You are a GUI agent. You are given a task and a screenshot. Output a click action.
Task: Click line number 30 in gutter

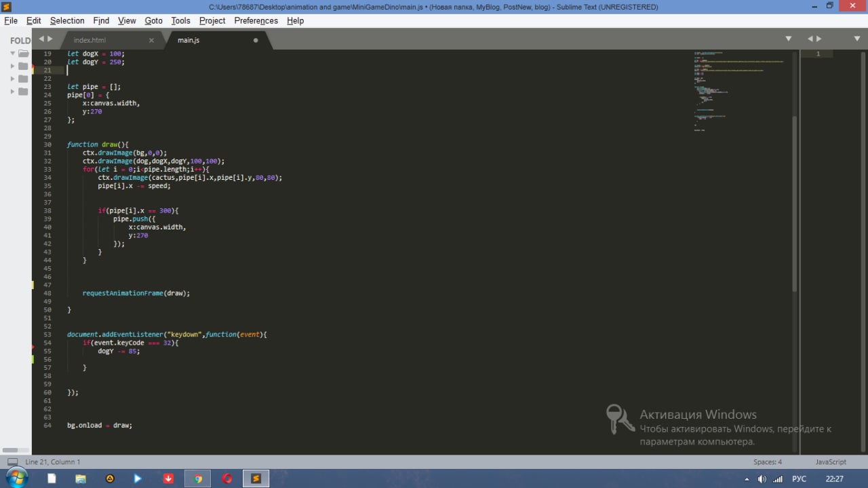tap(47, 145)
